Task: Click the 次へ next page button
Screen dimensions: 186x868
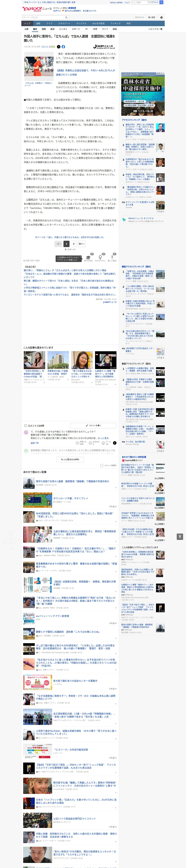Action: tap(82, 244)
